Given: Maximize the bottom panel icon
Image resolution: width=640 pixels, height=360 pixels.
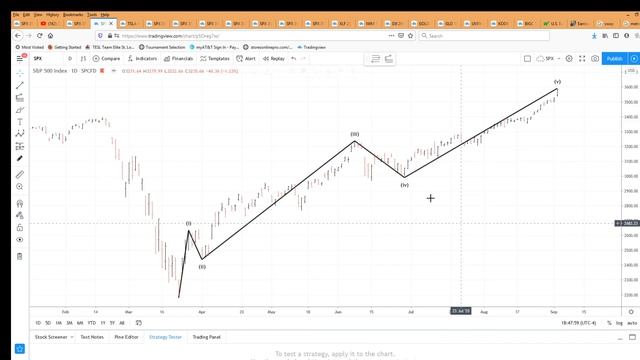Looking at the screenshot, I should 632,337.
